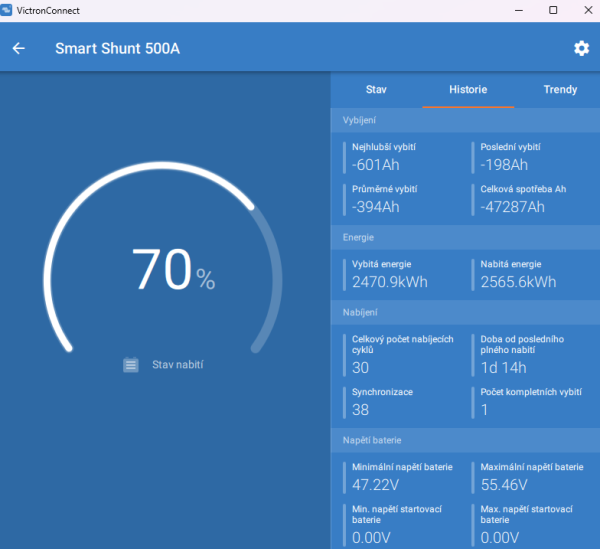This screenshot has width=600, height=549.
Task: Switch to the Stav tab
Action: point(376,90)
